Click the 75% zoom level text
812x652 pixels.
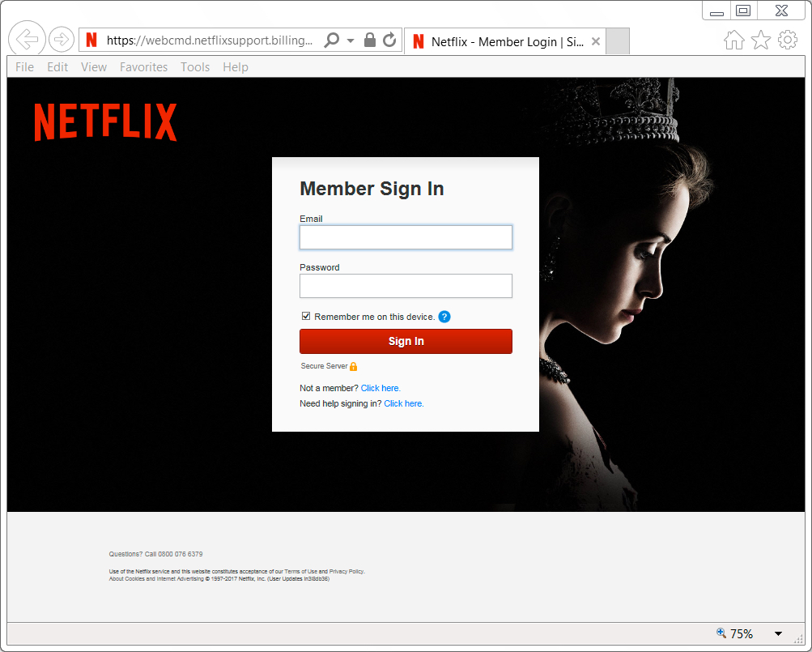[742, 634]
